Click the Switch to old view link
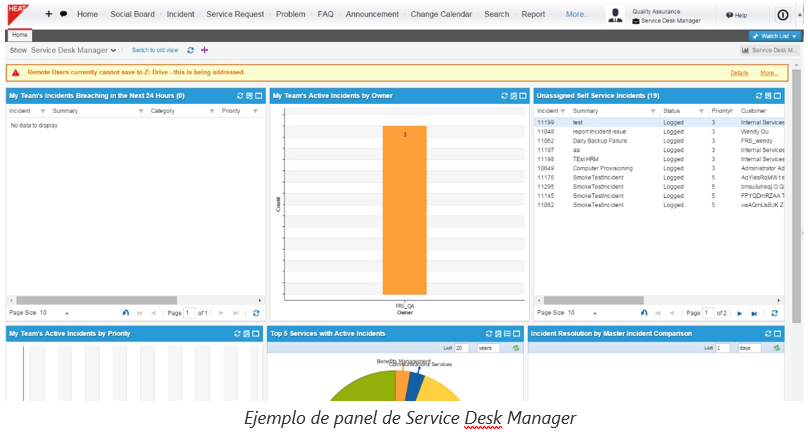 [155, 50]
